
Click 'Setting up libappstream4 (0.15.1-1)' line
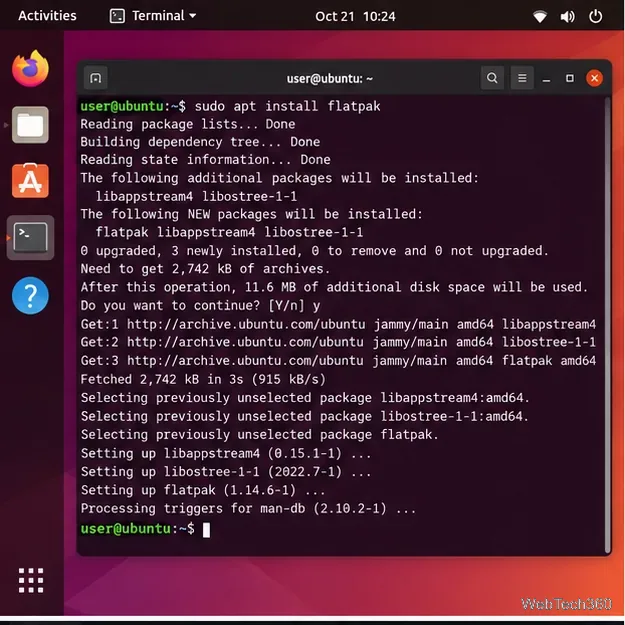(x=226, y=454)
